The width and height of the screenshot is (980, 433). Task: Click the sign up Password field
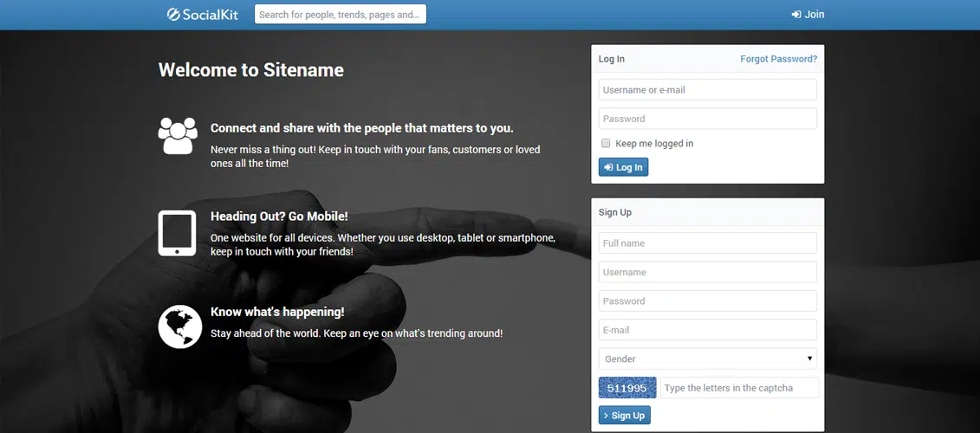(x=707, y=301)
